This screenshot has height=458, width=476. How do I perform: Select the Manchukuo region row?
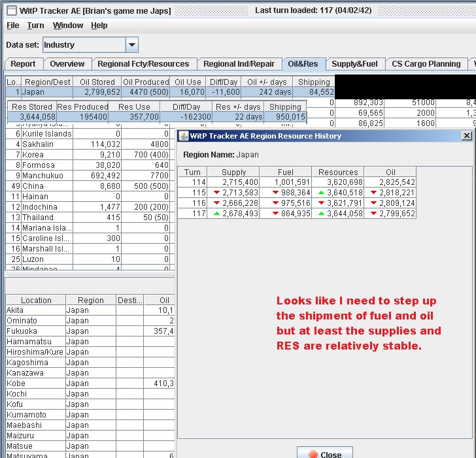point(90,176)
